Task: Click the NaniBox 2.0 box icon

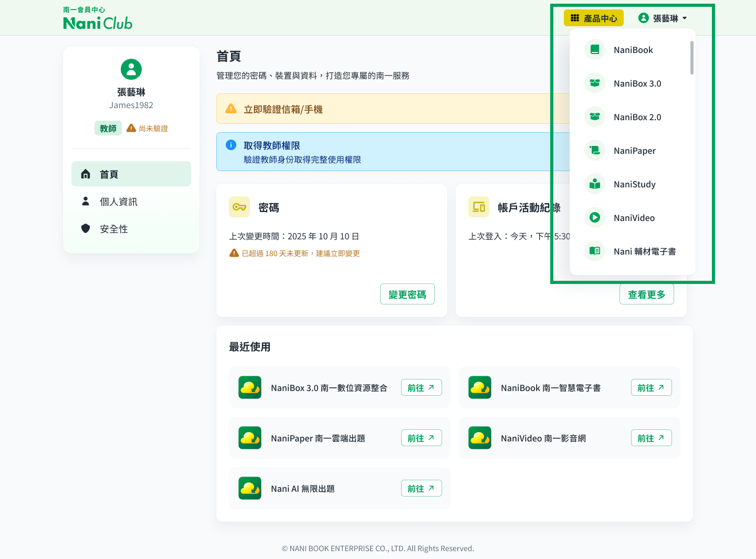Action: 595,117
